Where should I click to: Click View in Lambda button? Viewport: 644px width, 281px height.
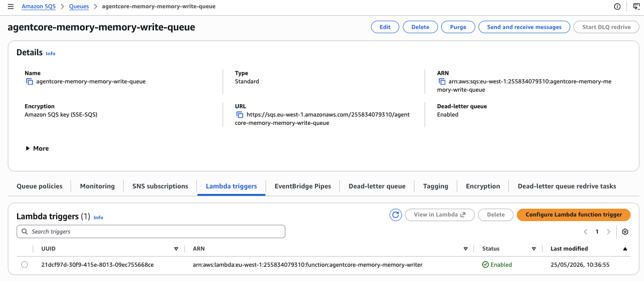pos(440,215)
